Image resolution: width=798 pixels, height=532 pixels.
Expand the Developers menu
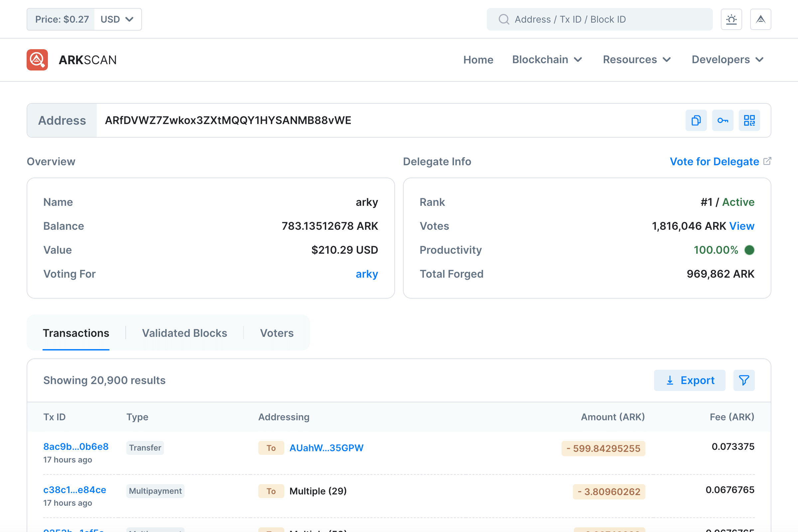(x=728, y=60)
